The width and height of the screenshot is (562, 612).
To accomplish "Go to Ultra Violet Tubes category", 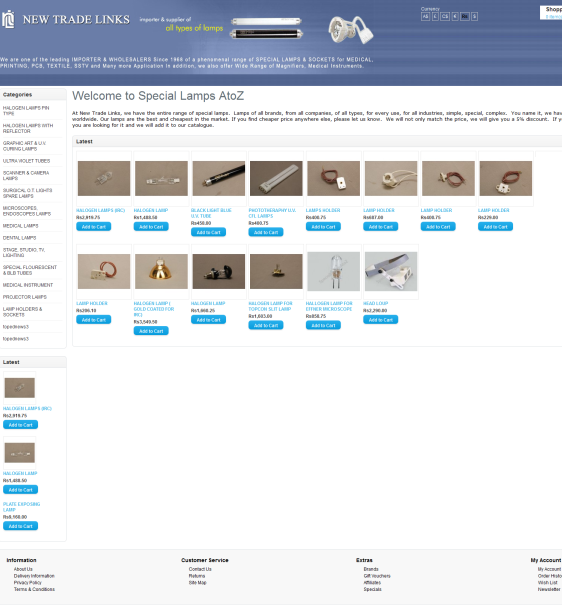I will [x=27, y=161].
